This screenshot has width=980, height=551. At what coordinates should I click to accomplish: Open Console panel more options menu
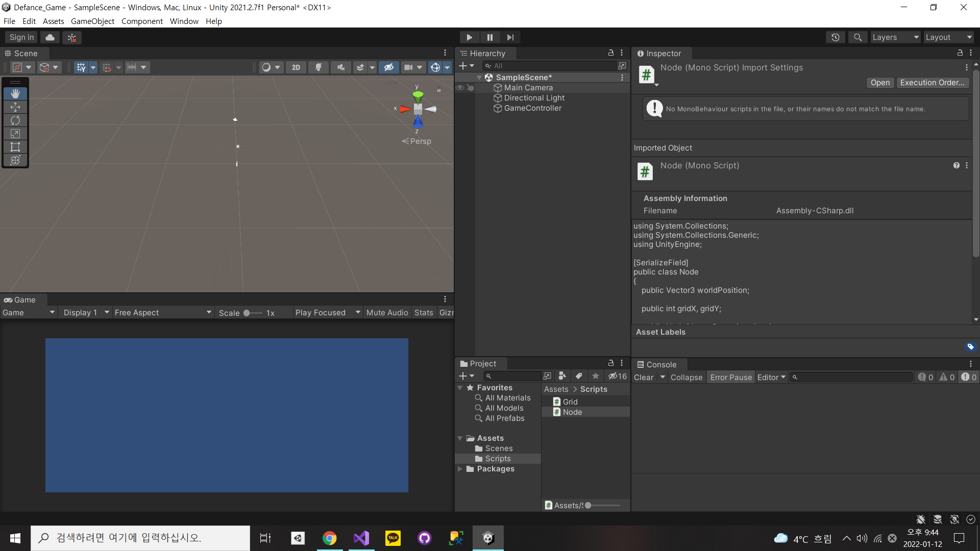coord(971,364)
